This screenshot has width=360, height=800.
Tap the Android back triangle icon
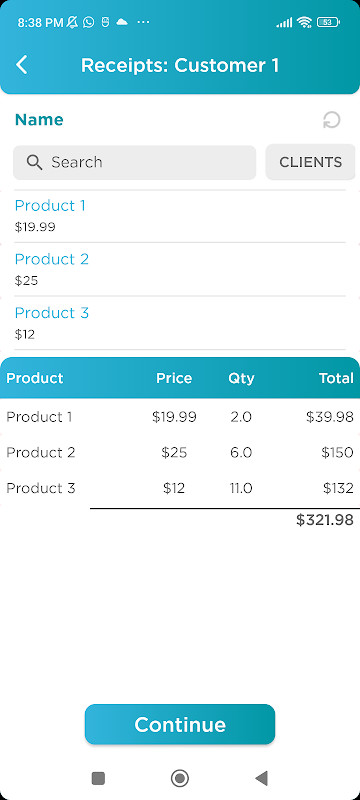261,778
